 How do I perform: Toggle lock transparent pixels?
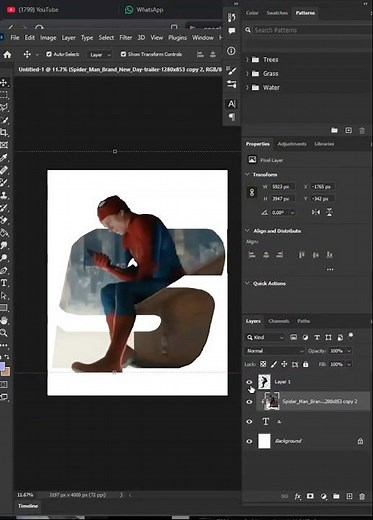click(263, 364)
